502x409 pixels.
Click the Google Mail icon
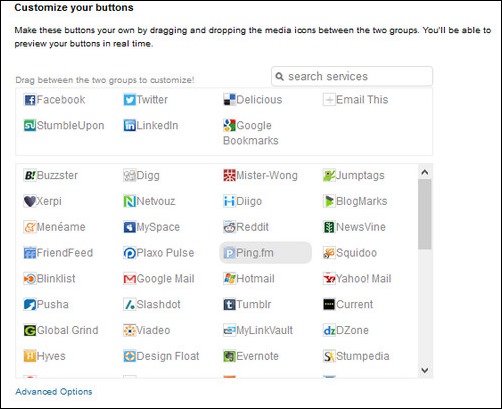[129, 279]
